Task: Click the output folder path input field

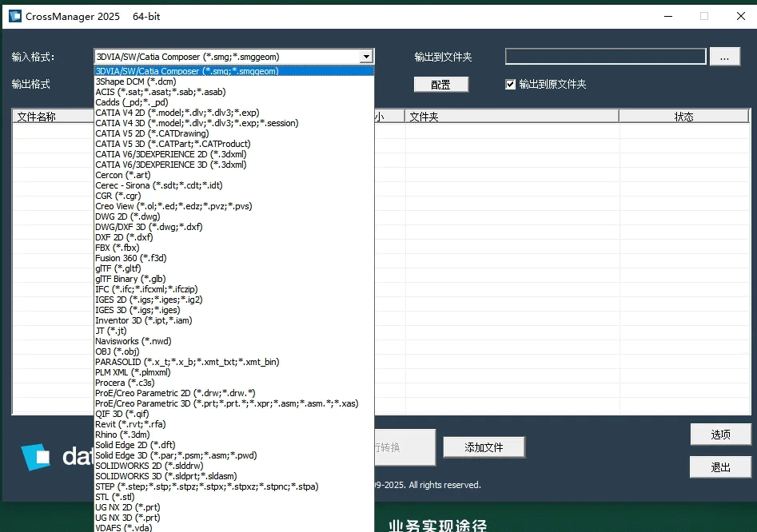Action: 604,56
